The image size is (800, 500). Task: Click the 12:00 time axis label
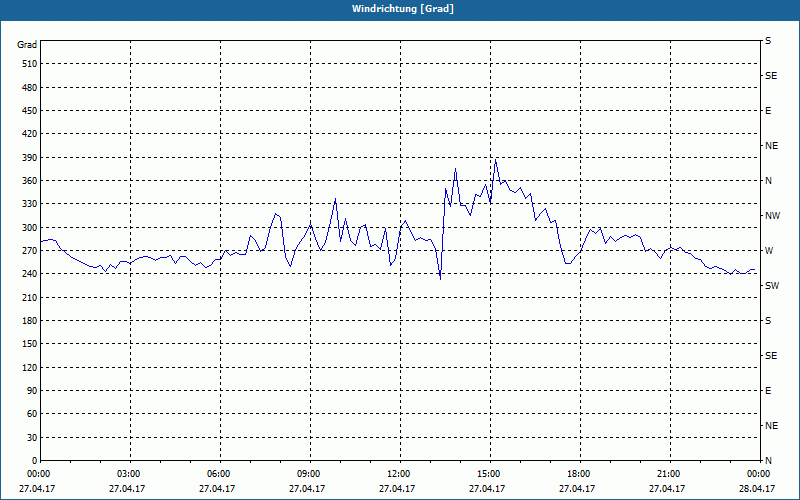coord(399,474)
